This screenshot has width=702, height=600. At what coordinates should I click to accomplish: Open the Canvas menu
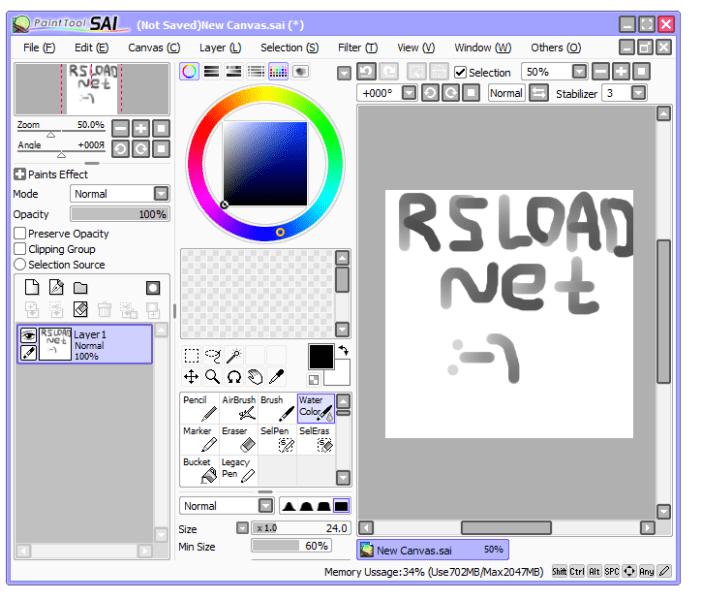(154, 48)
